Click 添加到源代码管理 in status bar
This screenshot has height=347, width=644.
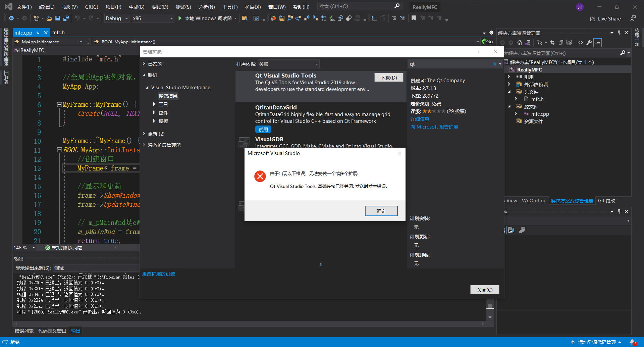[597, 342]
